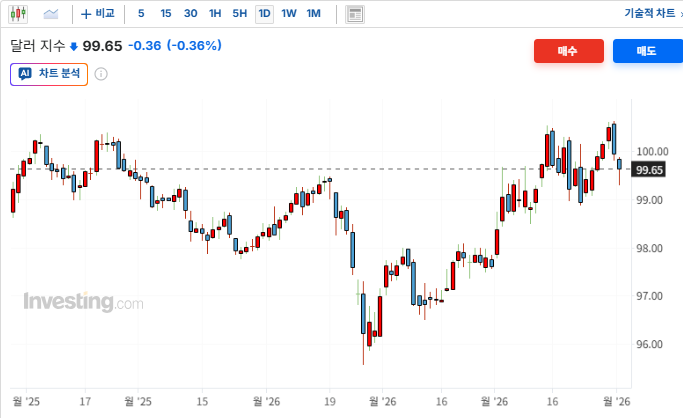Image resolution: width=683 pixels, height=418 pixels.
Task: Click the info circle icon beside 차트 분석
Action: pos(101,74)
